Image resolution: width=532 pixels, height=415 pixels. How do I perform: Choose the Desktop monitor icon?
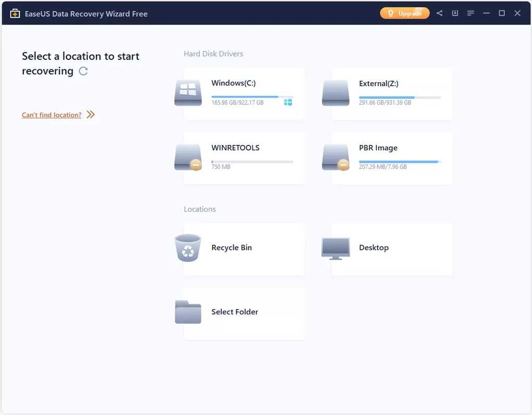(335, 248)
